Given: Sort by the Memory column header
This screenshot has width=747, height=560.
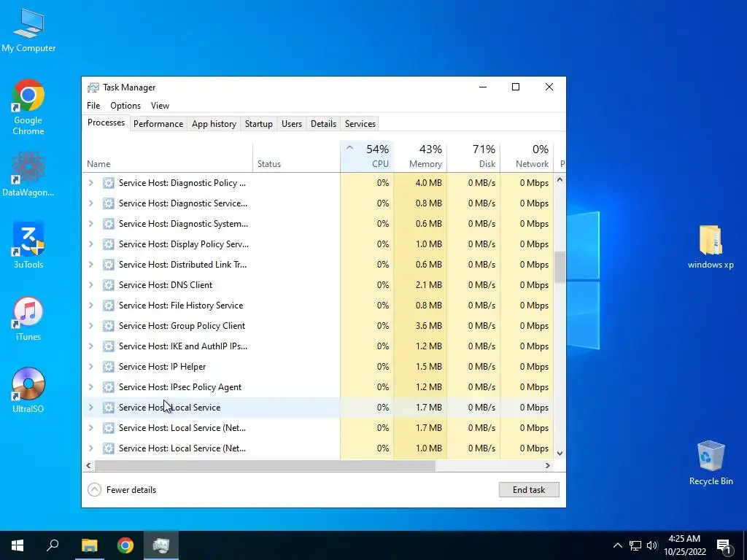Looking at the screenshot, I should 421,157.
